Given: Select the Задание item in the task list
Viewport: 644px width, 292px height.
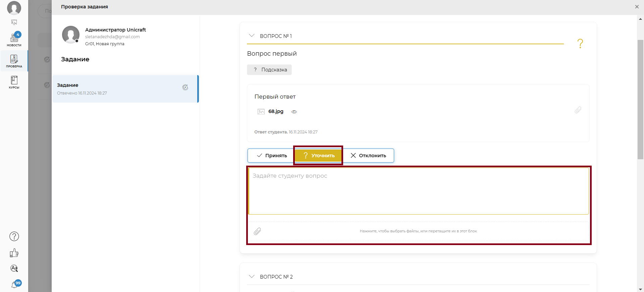Looking at the screenshot, I should click(125, 89).
